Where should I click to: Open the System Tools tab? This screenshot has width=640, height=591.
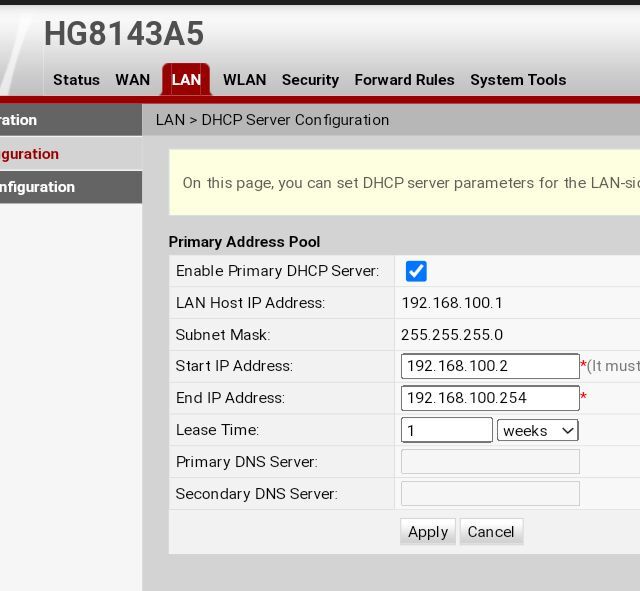coord(518,80)
